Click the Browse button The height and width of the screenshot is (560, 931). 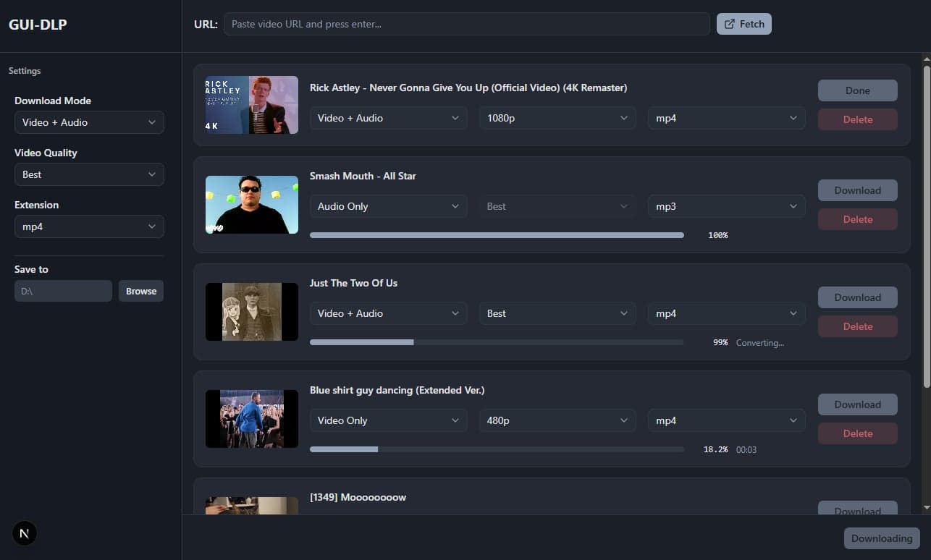(x=141, y=291)
